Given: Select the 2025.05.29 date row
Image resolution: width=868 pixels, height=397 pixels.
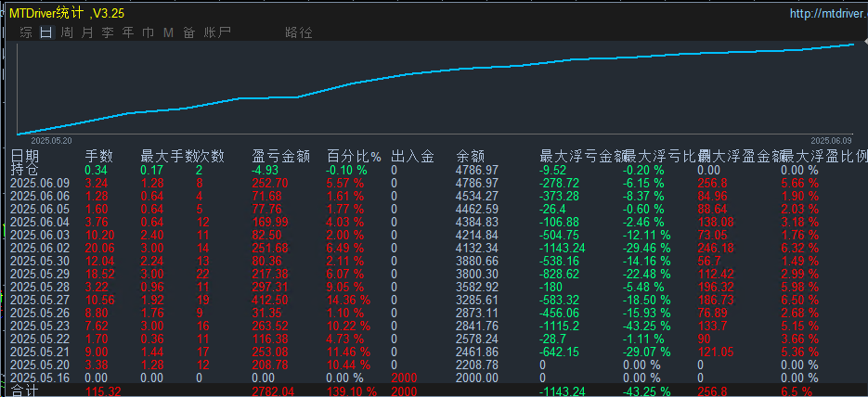Looking at the screenshot, I should coord(41,274).
